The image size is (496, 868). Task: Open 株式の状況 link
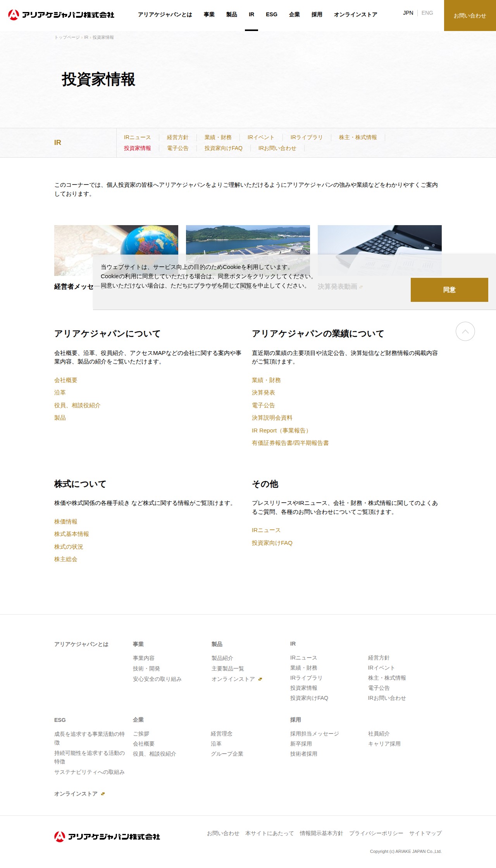coord(69,547)
